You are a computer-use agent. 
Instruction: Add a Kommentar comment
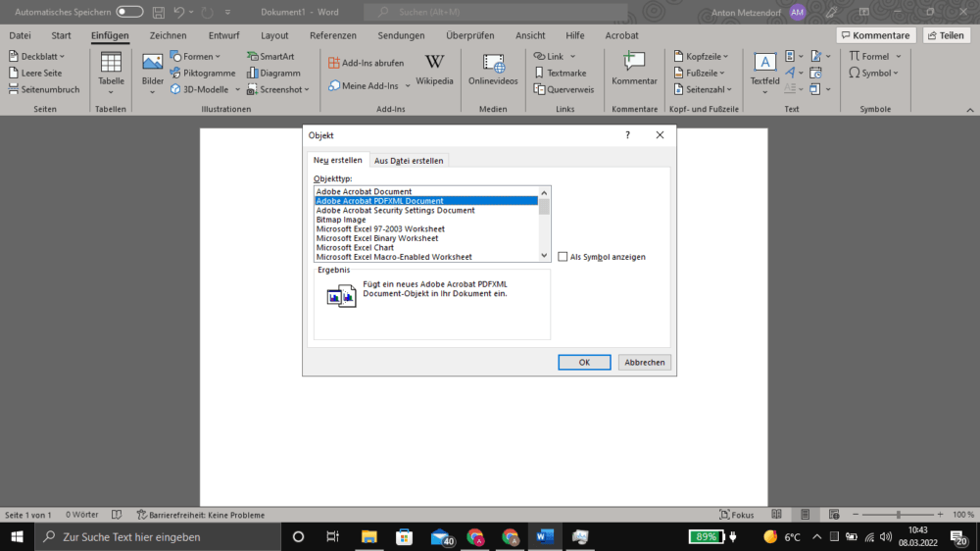(x=634, y=70)
